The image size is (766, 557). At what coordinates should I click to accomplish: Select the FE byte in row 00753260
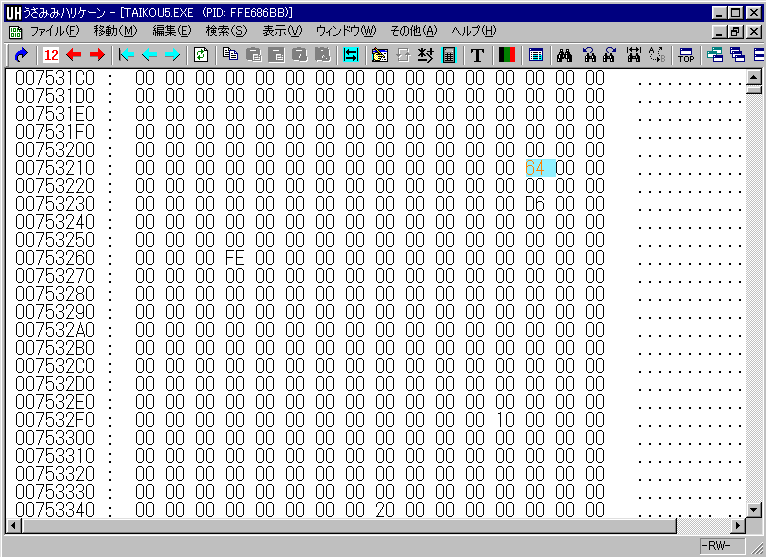pos(235,258)
